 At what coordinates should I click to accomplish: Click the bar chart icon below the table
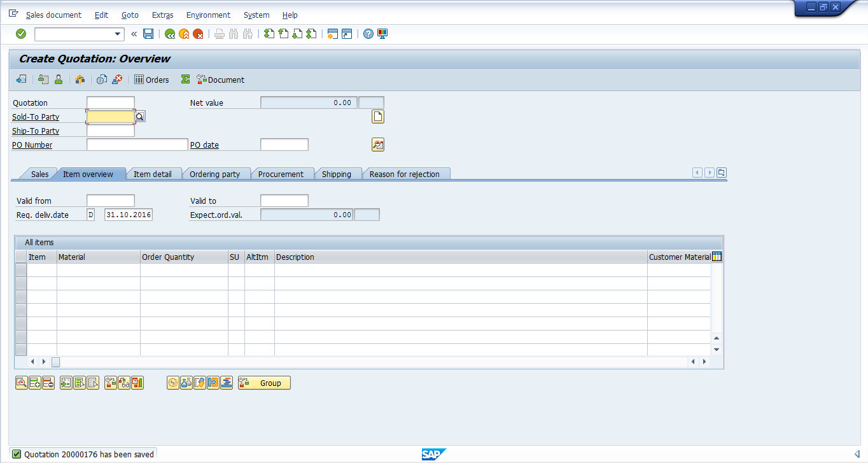137,383
